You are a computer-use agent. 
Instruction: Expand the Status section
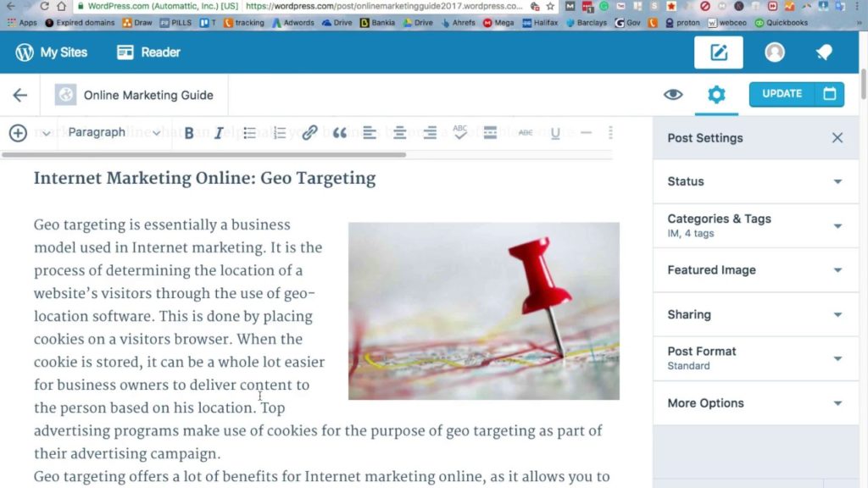pyautogui.click(x=755, y=181)
